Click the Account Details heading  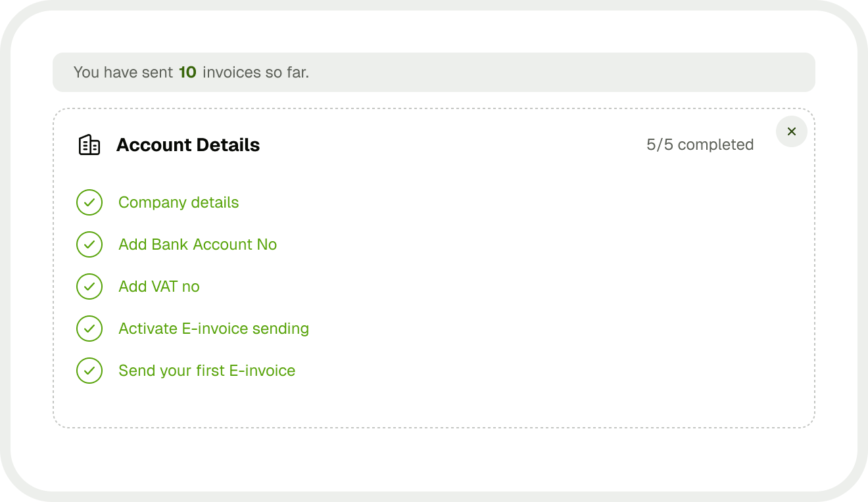[x=188, y=145]
